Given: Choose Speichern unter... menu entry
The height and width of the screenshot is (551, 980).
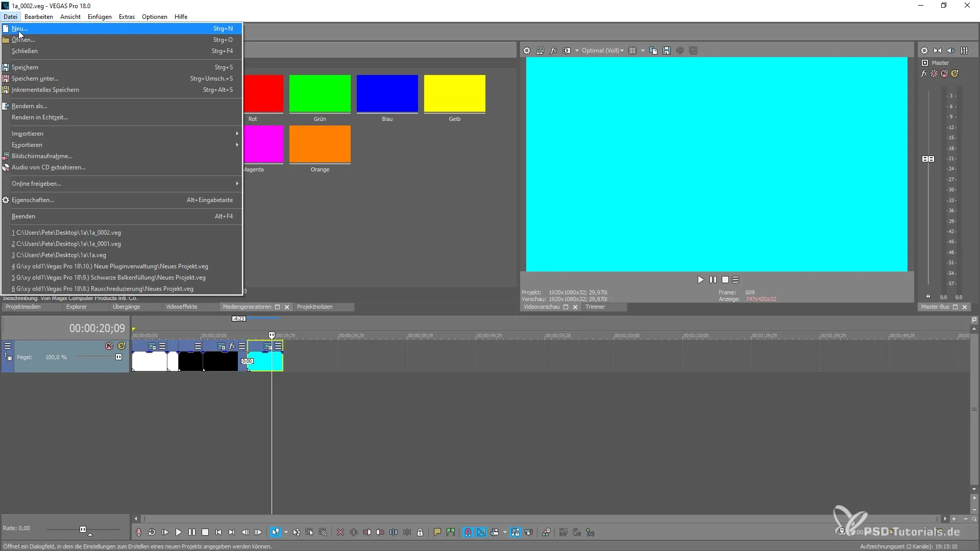Looking at the screenshot, I should point(122,79).
